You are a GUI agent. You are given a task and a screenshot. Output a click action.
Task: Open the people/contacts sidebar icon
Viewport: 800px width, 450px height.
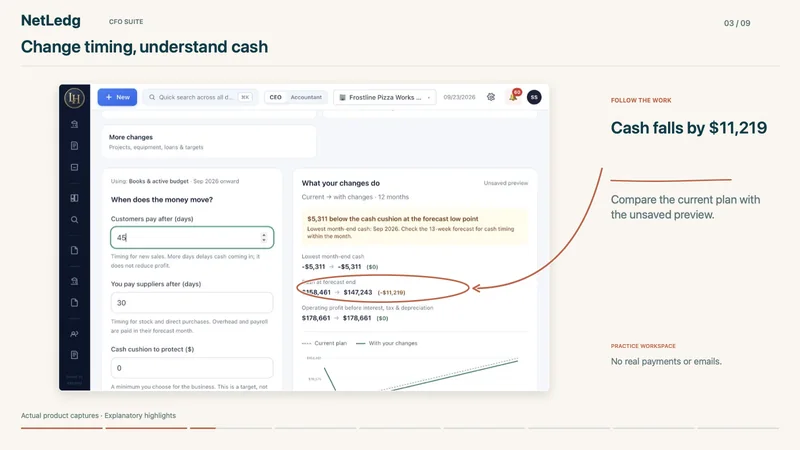pos(74,334)
